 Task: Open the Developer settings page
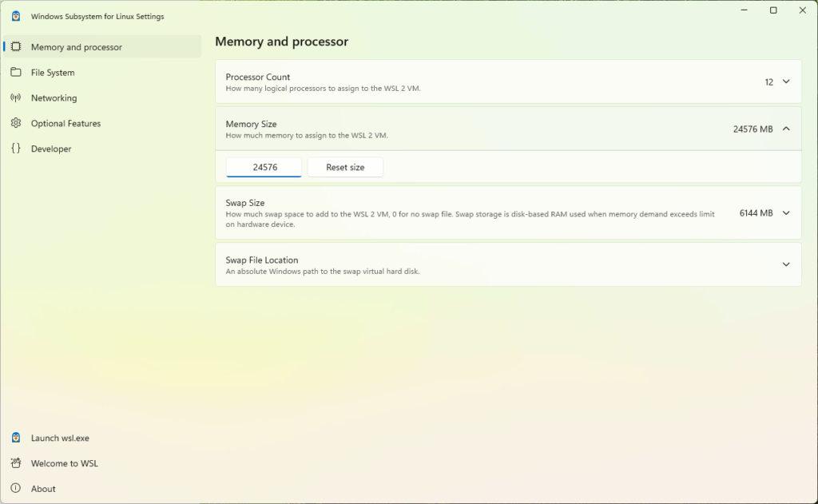pos(102,149)
